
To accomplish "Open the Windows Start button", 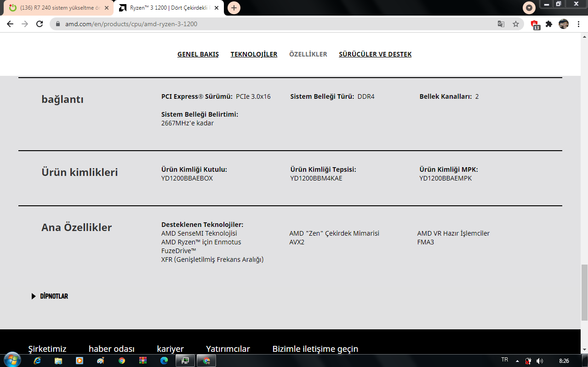I will coord(11,360).
